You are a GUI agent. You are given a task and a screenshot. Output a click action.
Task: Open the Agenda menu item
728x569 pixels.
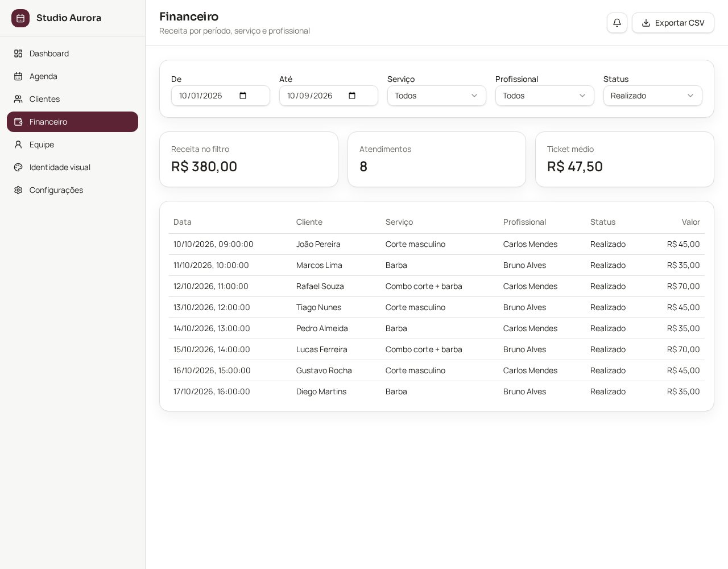(x=72, y=76)
